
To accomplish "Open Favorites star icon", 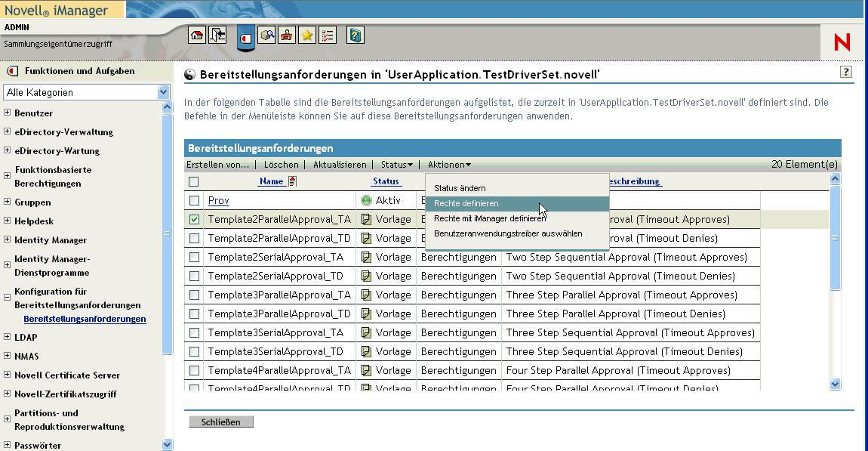I will point(307,35).
